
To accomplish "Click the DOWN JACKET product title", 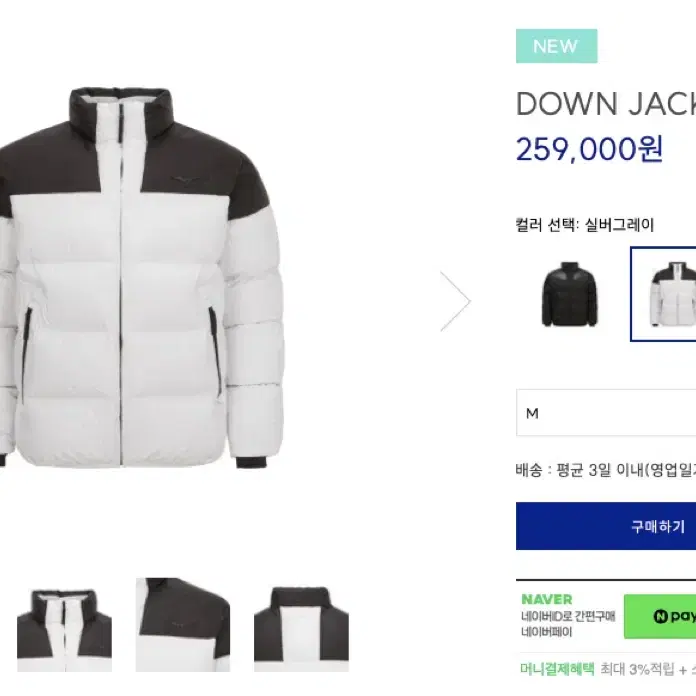I will [606, 104].
